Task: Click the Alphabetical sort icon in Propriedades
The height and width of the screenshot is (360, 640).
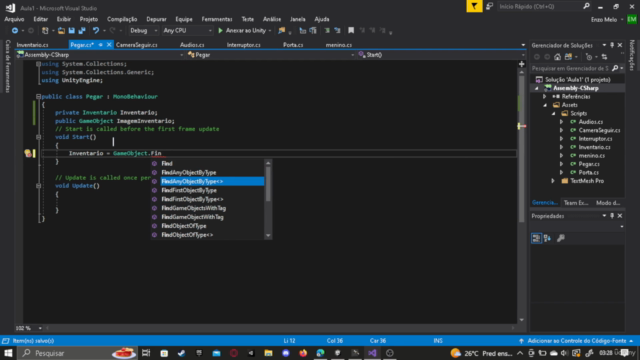Action: pos(547,238)
